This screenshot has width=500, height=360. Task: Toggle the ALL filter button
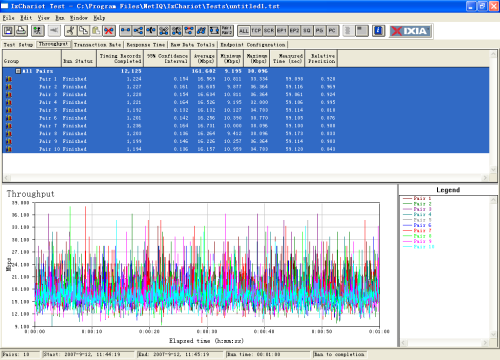[x=244, y=31]
